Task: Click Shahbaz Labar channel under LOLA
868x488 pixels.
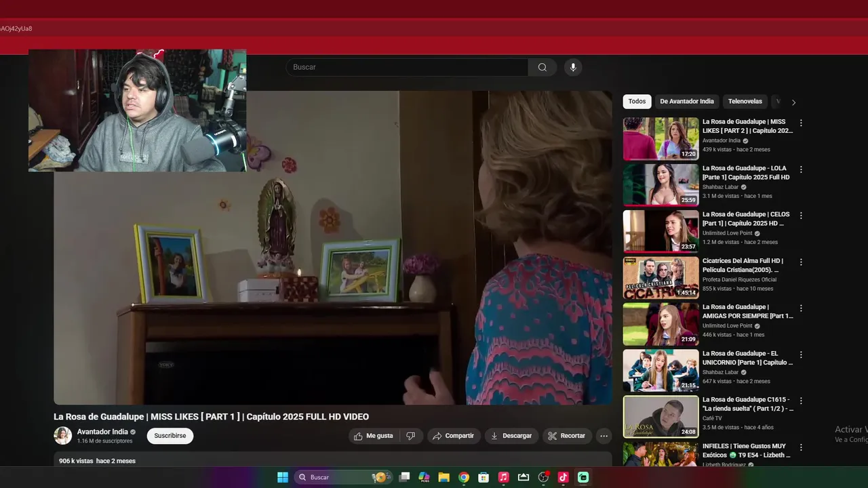Action: [720, 187]
